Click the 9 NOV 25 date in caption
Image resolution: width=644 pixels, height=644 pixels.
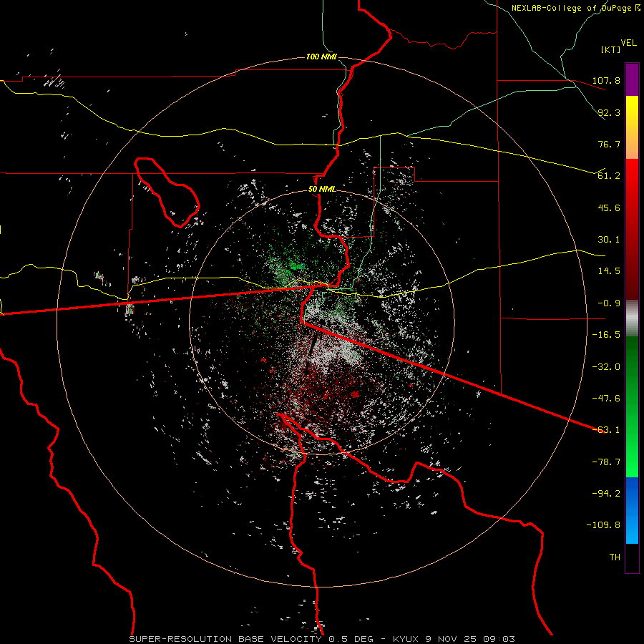click(x=453, y=639)
